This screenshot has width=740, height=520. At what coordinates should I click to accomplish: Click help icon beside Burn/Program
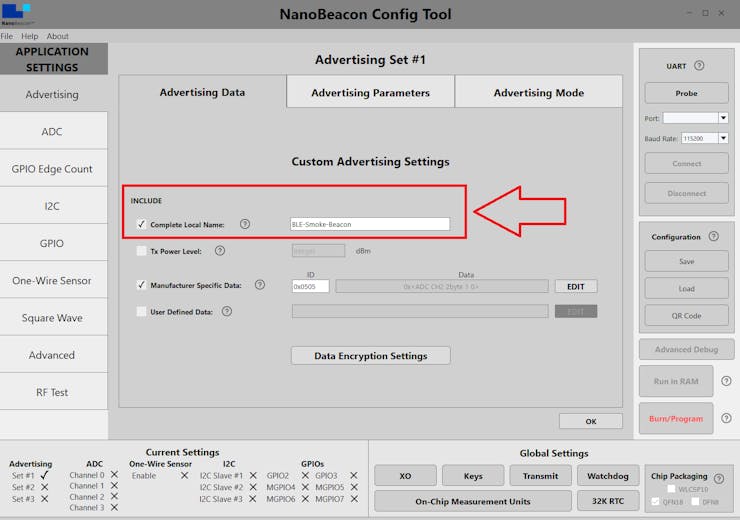coord(726,418)
